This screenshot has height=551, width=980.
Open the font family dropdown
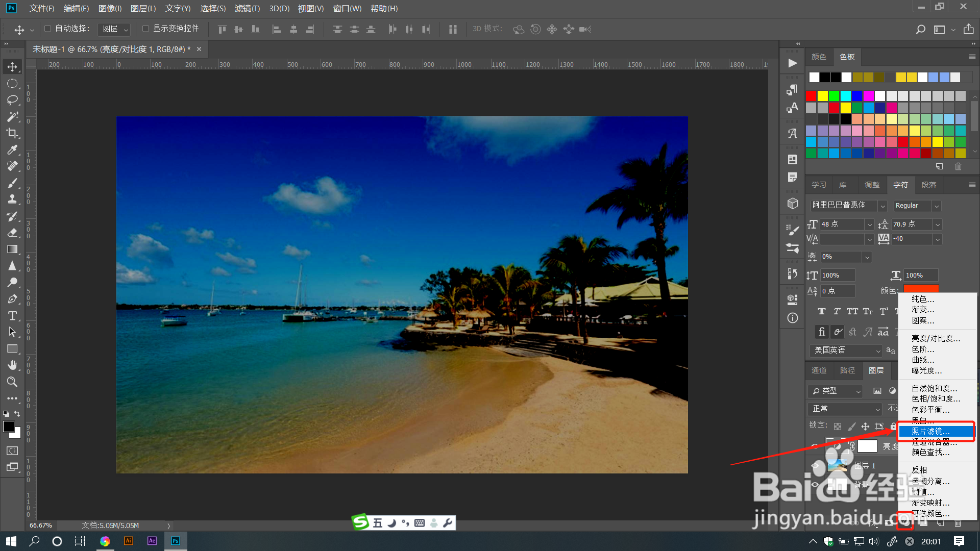[883, 206]
